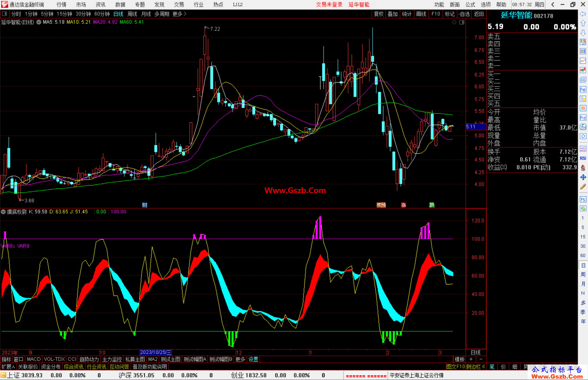Screen dimensions: 588x380
Task: Open the F10 company info sidebar icon
Action: 583,89
